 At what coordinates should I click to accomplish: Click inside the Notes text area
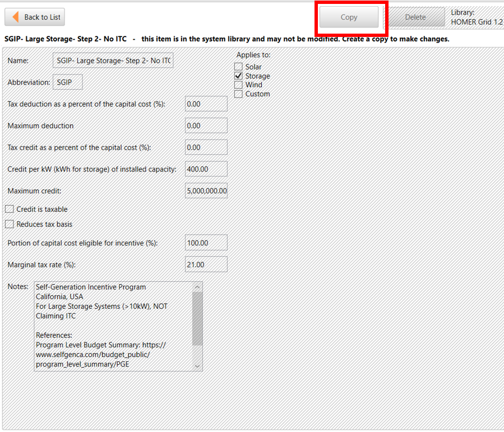[x=112, y=325]
